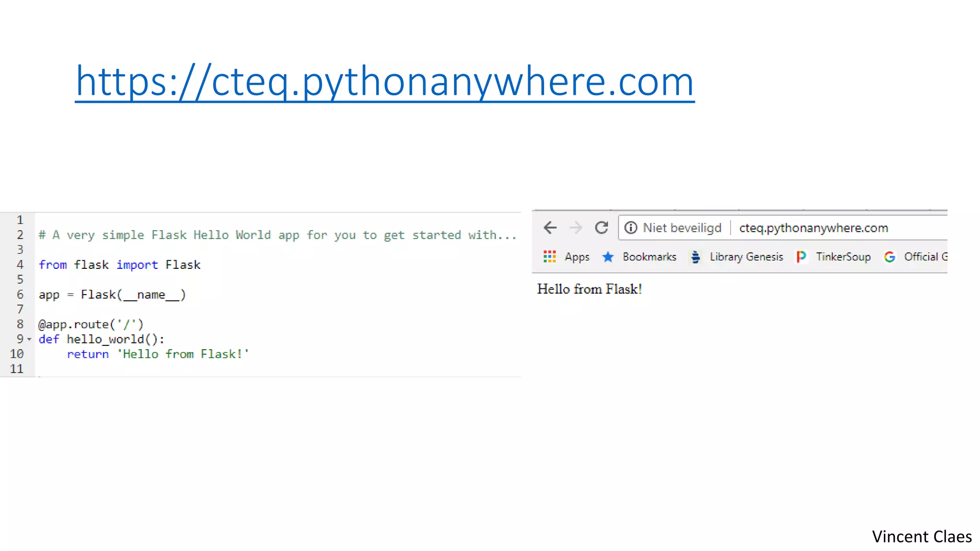Screen dimensions: 980x551
Task: Click line number 6 in gutter
Action: 20,295
